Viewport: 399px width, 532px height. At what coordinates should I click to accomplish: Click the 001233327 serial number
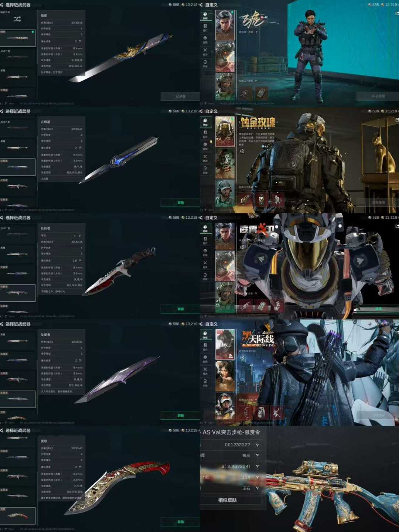pyautogui.click(x=238, y=445)
